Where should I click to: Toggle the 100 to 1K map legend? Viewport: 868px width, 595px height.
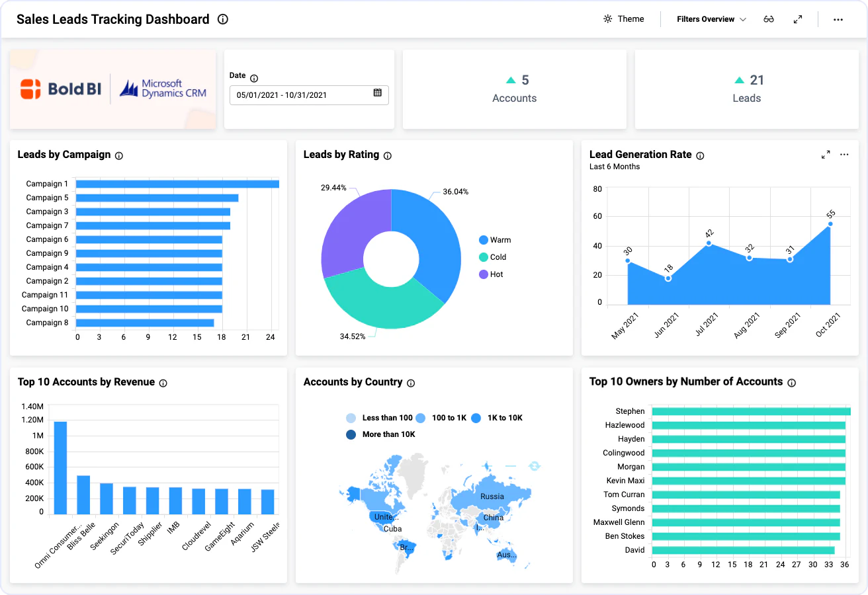tap(441, 418)
